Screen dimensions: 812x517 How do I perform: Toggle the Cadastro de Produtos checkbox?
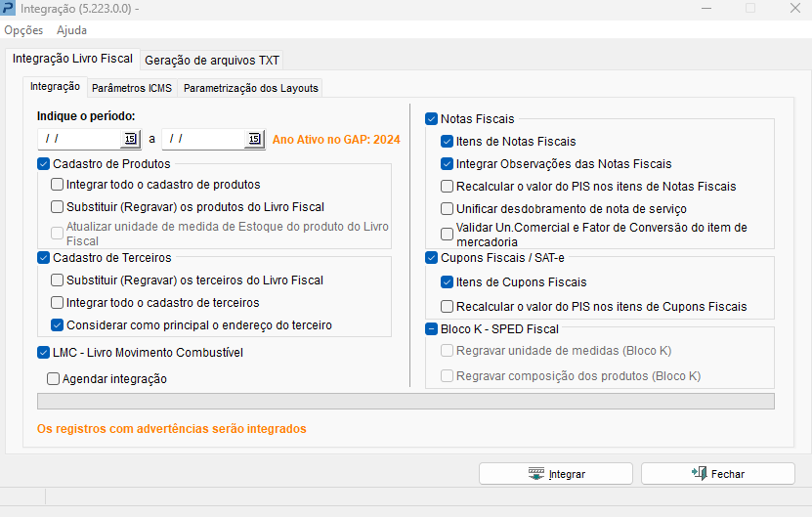[x=44, y=164]
